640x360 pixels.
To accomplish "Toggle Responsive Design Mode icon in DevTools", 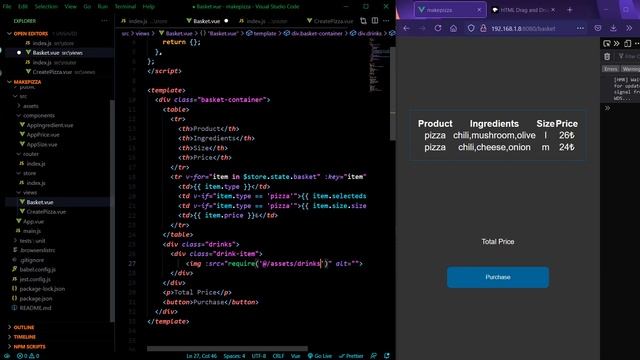I will point(627,43).
